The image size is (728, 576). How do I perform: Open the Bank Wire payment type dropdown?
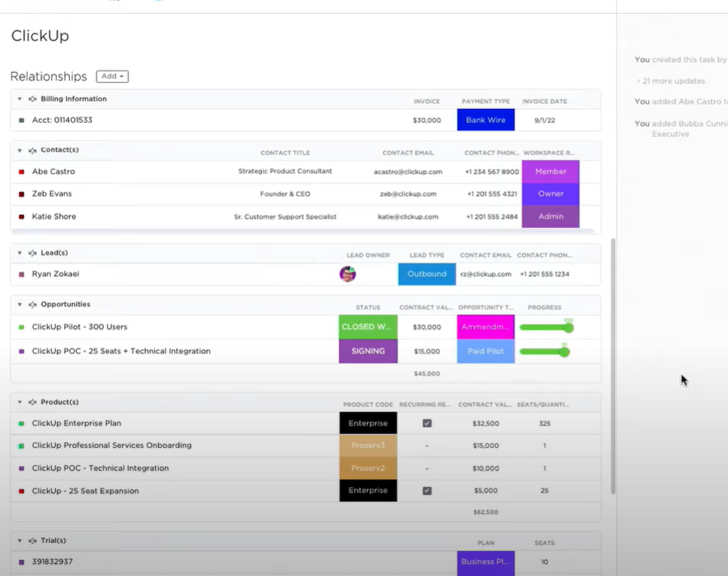click(485, 120)
